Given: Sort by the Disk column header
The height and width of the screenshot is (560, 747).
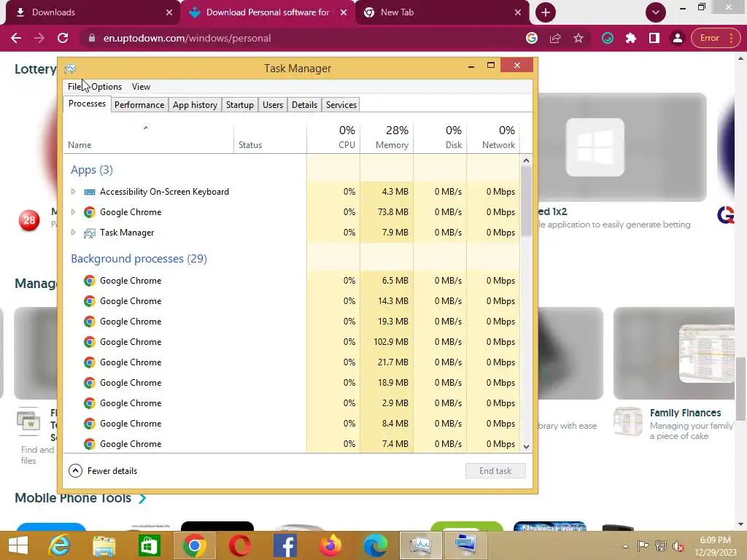Looking at the screenshot, I should 440,138.
